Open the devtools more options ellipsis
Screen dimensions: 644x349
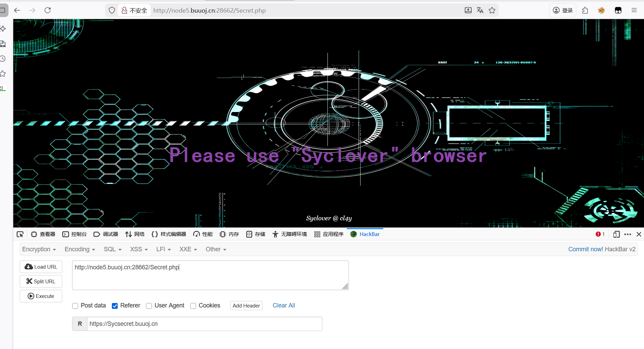coord(628,234)
